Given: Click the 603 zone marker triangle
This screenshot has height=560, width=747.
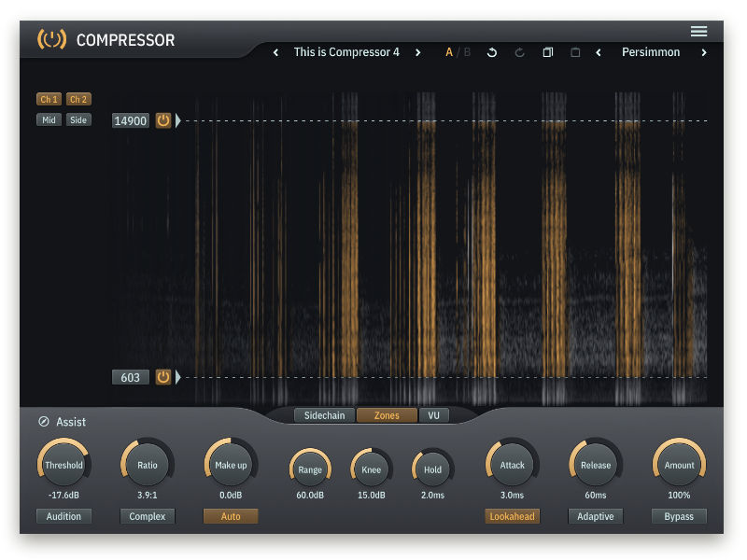Looking at the screenshot, I should pyautogui.click(x=178, y=377).
